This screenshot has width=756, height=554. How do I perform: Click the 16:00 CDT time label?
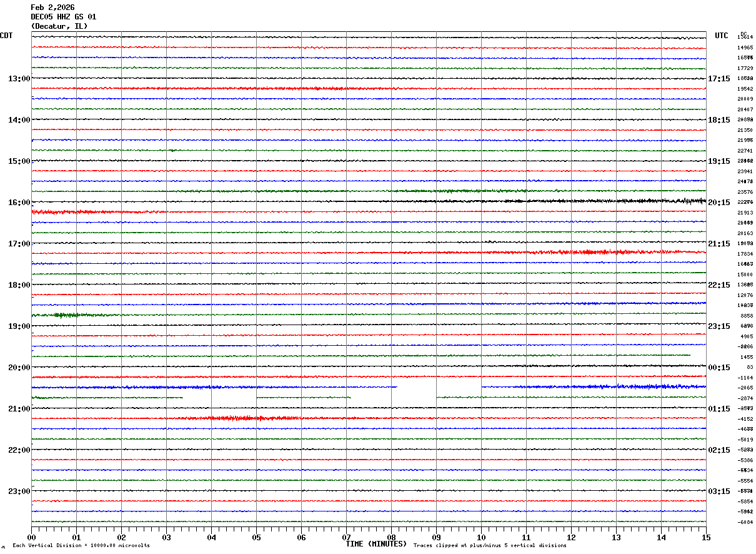[19, 203]
